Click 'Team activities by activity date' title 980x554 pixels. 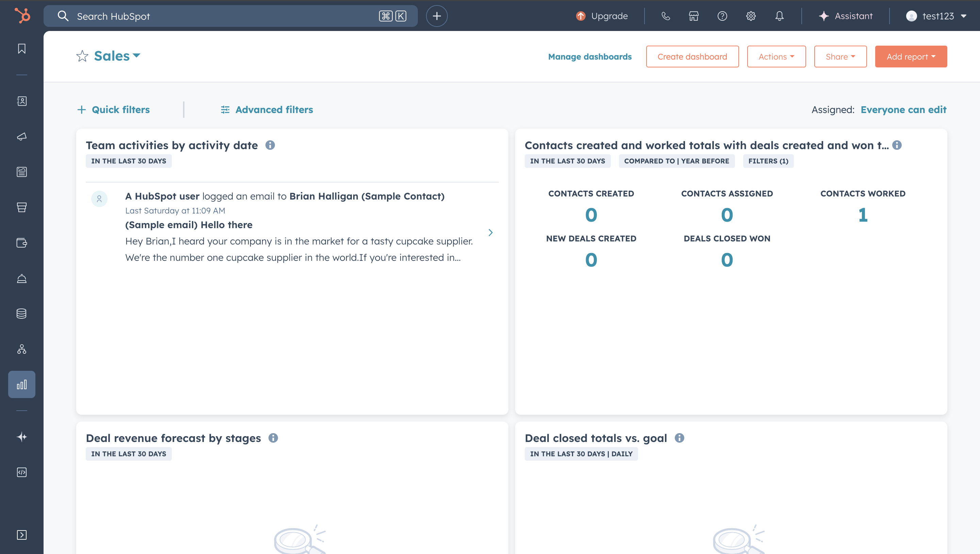click(x=171, y=145)
